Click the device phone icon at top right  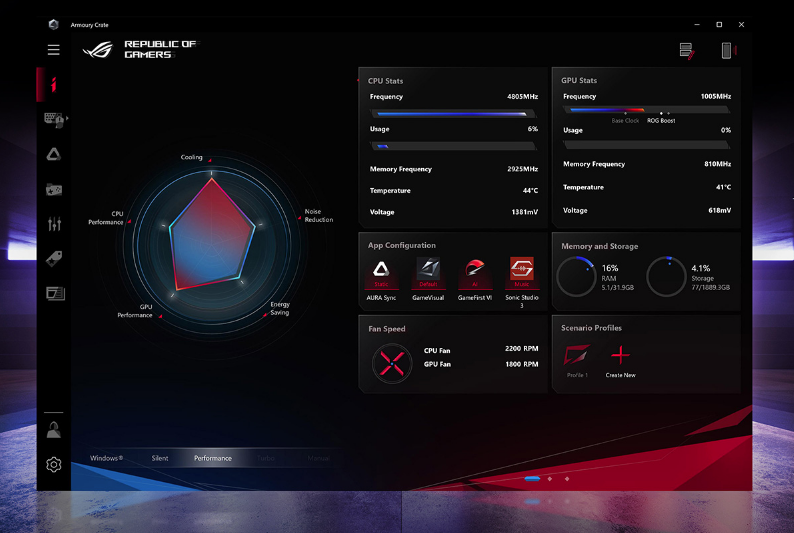pyautogui.click(x=727, y=51)
